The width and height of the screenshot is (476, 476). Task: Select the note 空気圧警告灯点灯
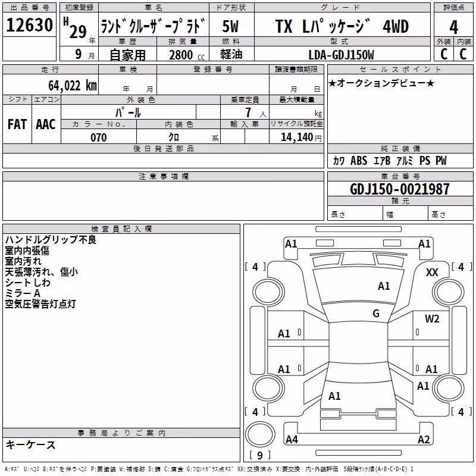tap(40, 304)
